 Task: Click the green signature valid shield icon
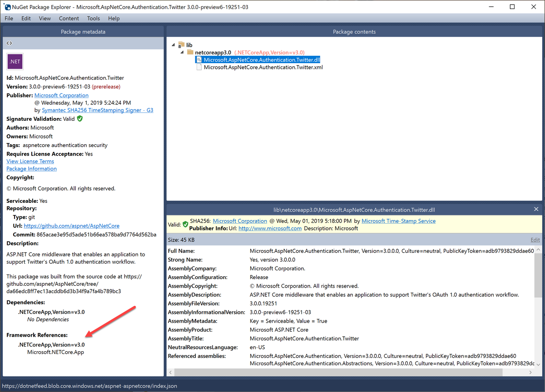pyautogui.click(x=80, y=119)
